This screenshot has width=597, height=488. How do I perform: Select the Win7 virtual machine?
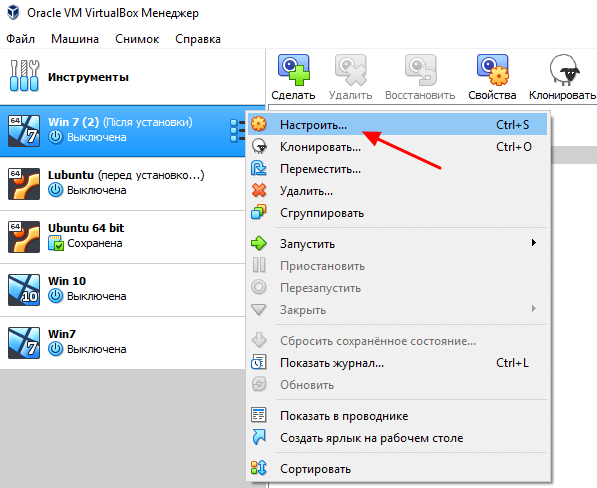click(x=123, y=343)
